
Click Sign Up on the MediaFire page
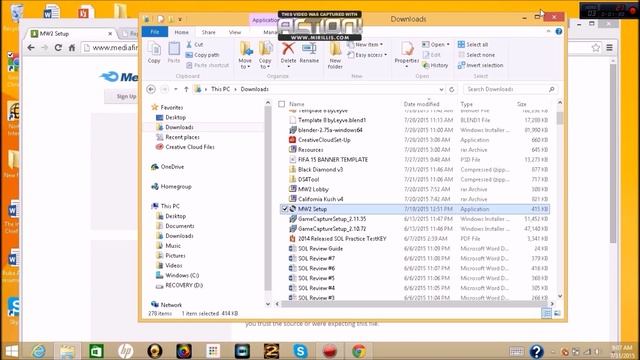(x=126, y=96)
